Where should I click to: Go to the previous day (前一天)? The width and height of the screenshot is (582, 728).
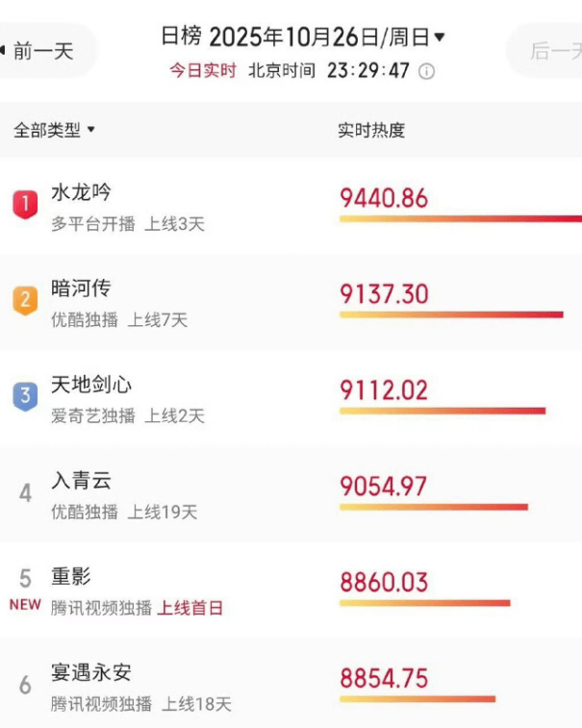pyautogui.click(x=43, y=51)
